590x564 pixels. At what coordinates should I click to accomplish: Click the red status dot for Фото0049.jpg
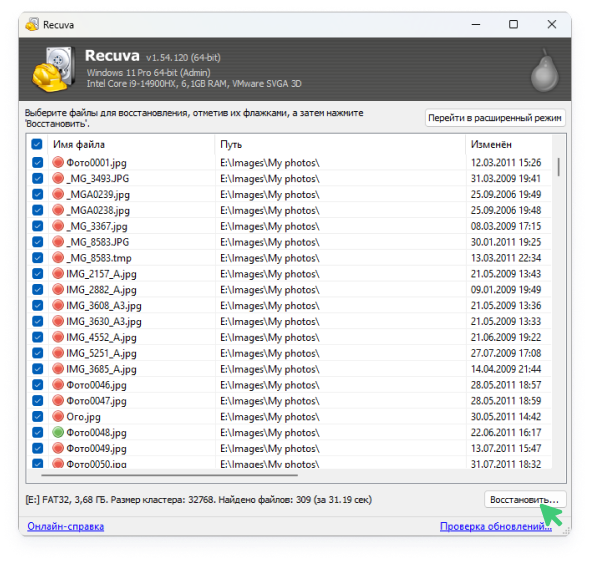point(58,448)
